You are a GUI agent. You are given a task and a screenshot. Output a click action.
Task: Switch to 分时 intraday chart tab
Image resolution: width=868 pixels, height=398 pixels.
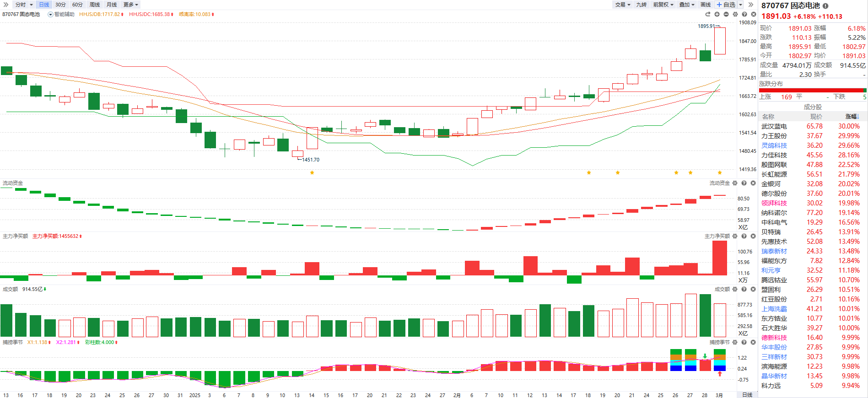tap(21, 5)
